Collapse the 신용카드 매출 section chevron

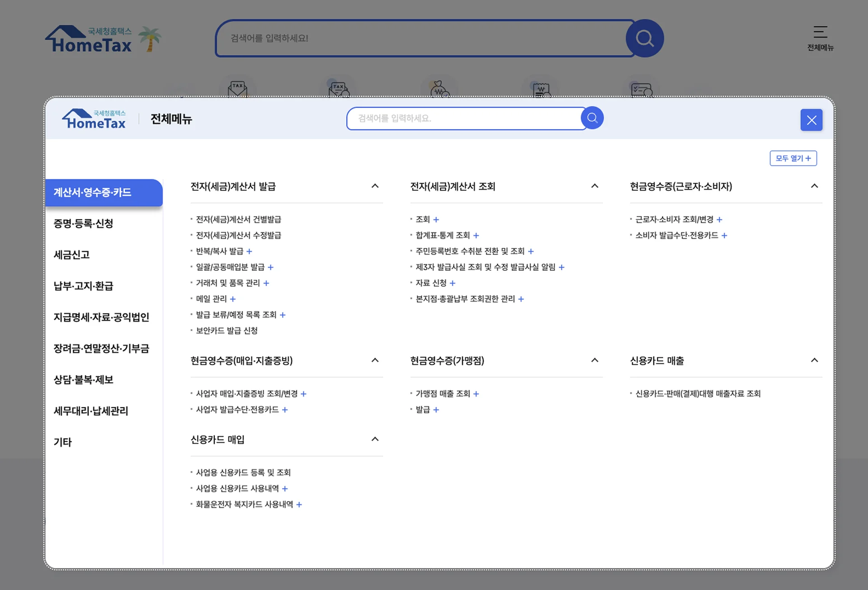815,360
